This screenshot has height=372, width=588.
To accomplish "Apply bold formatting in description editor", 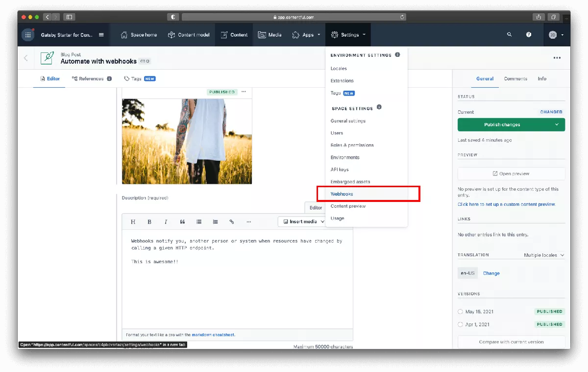I will click(x=149, y=222).
